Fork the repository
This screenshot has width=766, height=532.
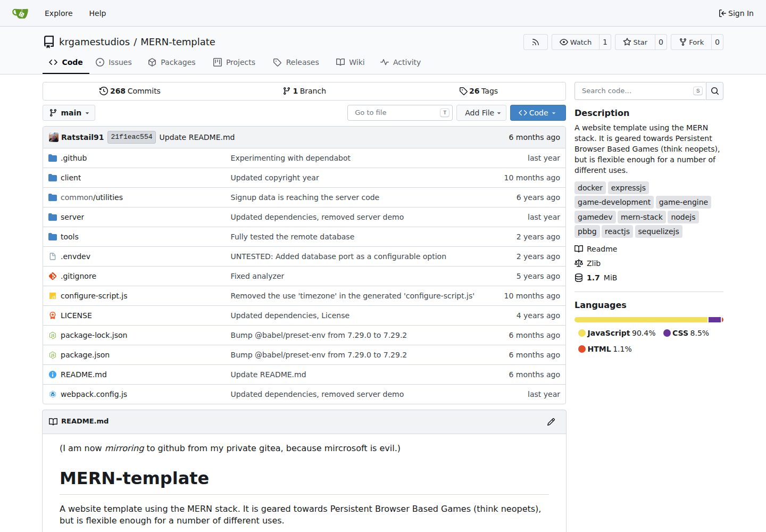coord(692,42)
